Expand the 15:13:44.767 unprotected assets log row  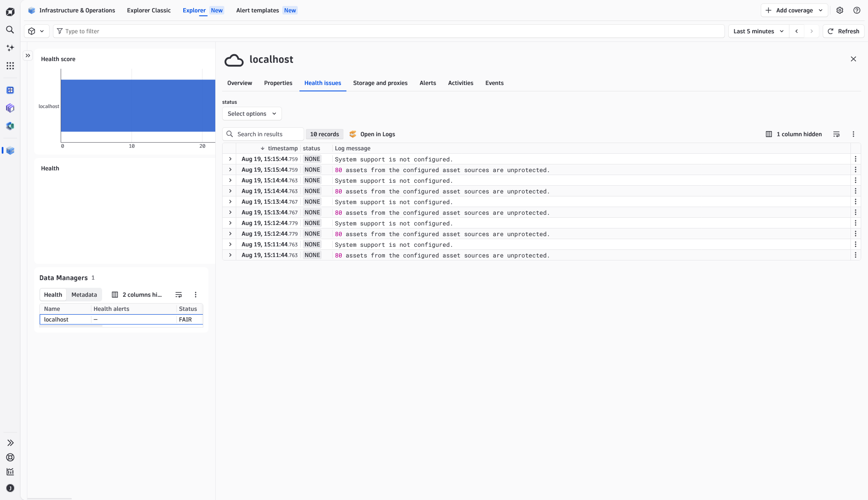point(230,212)
